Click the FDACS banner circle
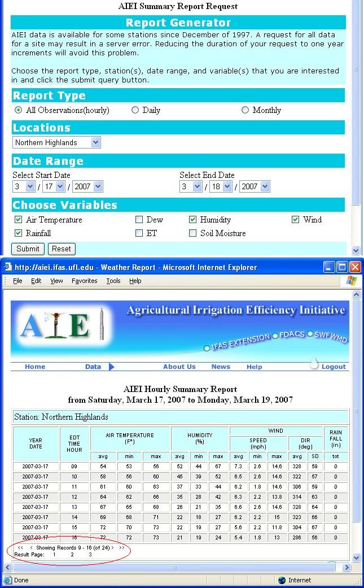 tap(275, 336)
